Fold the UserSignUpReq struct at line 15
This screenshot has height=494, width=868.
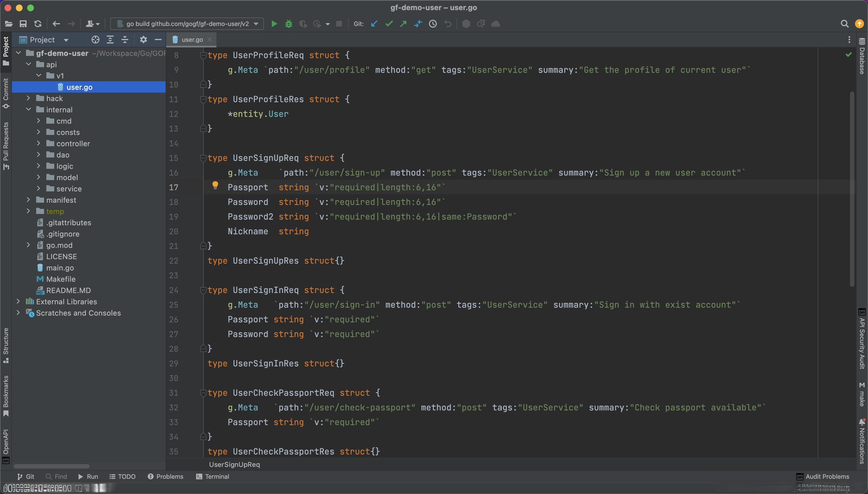[203, 158]
